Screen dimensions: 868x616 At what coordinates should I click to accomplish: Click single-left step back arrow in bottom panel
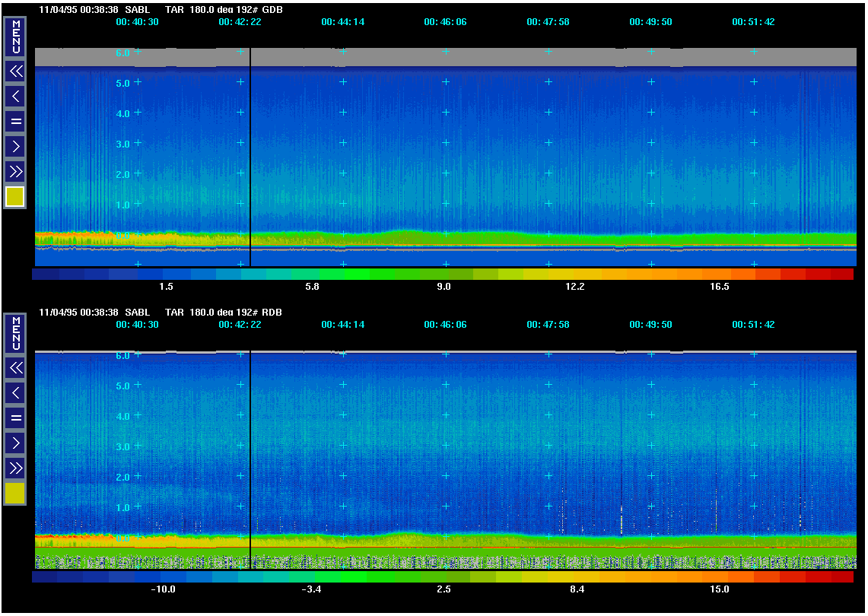point(15,392)
